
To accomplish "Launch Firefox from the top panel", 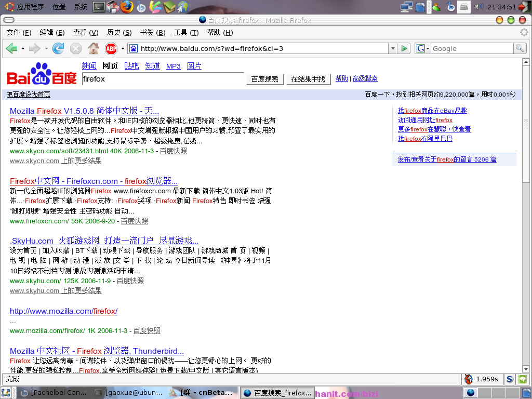I will pyautogui.click(x=127, y=7).
